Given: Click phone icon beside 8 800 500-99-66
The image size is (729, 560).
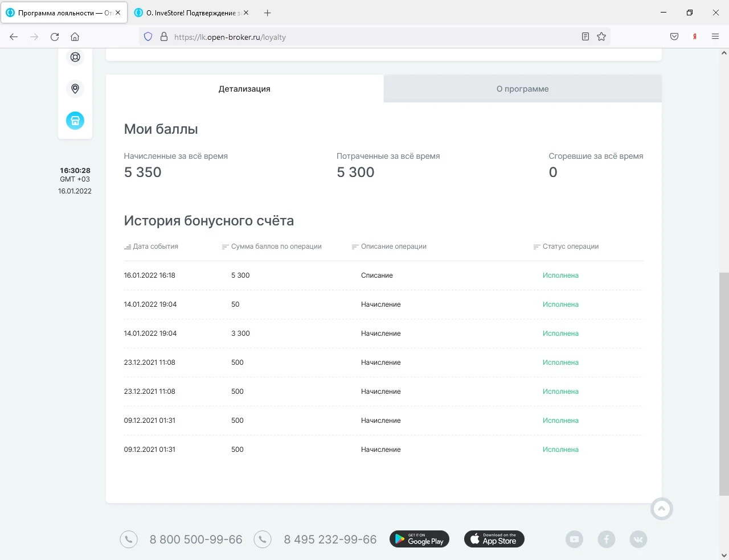Looking at the screenshot, I should coord(129,540).
